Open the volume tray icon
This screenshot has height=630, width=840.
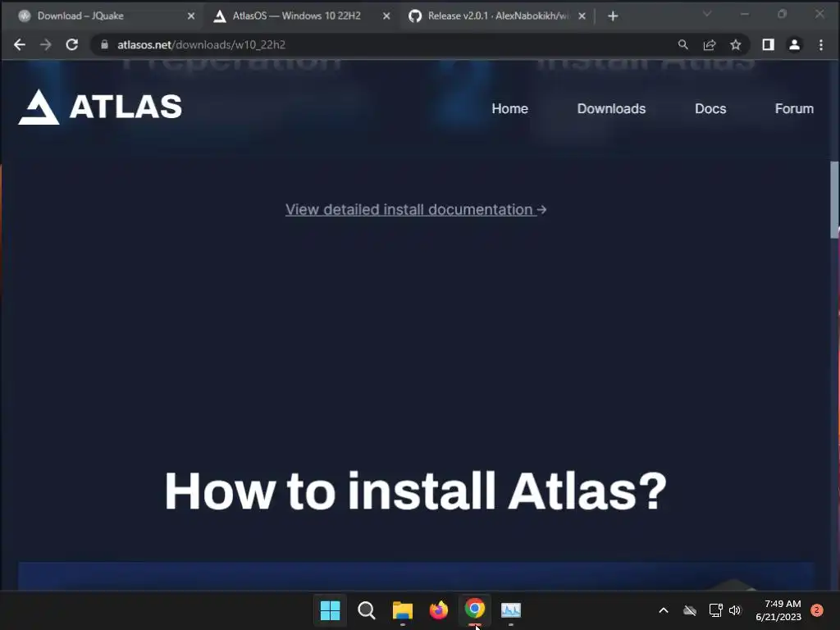(x=735, y=610)
